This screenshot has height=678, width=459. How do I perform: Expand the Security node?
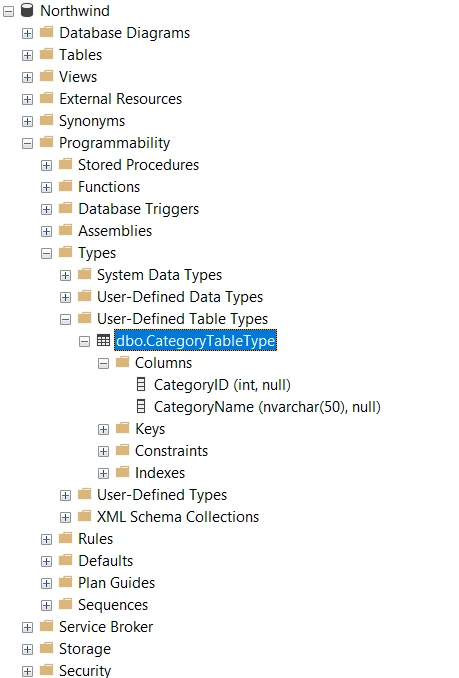point(27,671)
